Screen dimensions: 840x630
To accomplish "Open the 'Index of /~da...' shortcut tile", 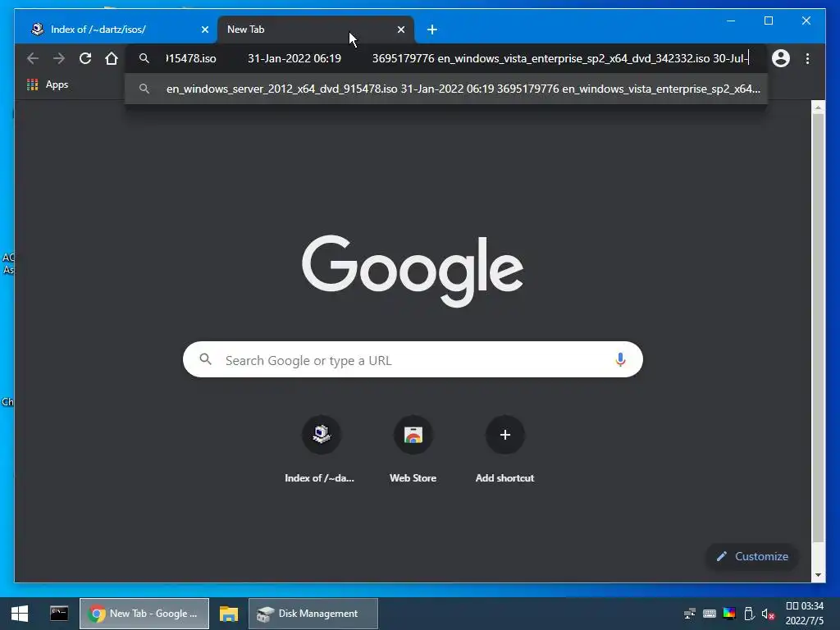I will [321, 449].
